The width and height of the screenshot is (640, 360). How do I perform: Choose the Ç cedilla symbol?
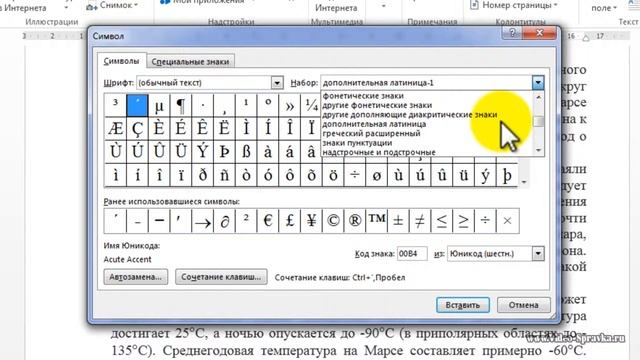point(137,129)
